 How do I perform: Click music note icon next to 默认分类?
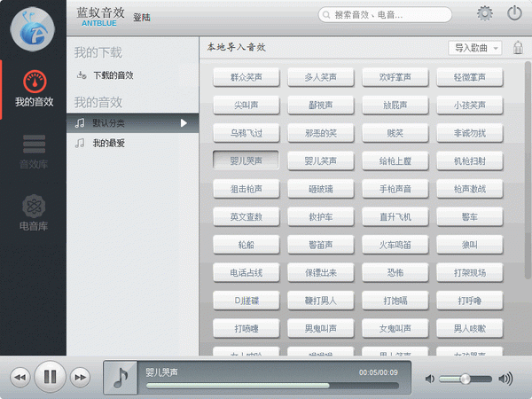(80, 123)
